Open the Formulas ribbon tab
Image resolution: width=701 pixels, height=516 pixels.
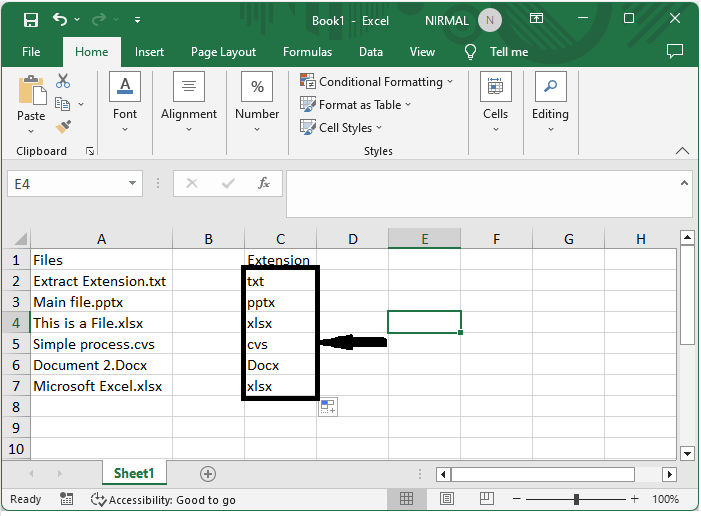[308, 52]
